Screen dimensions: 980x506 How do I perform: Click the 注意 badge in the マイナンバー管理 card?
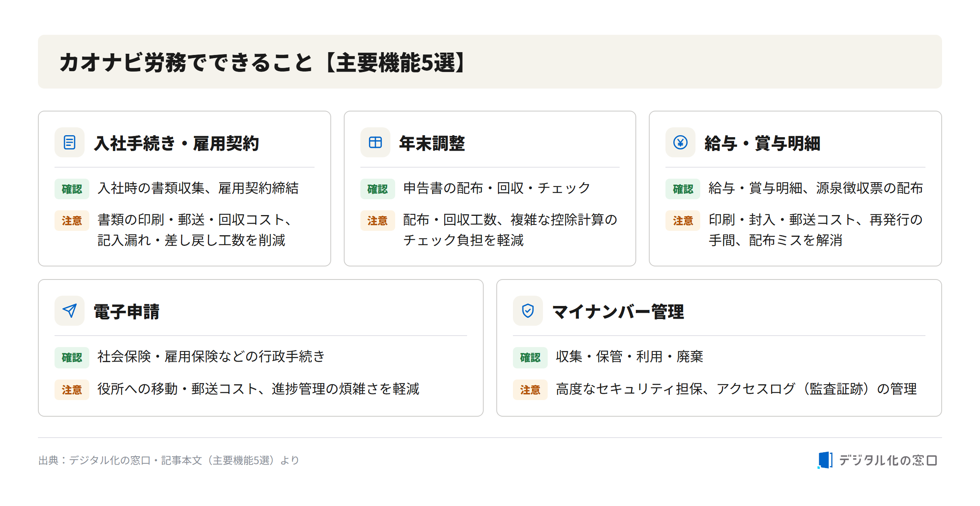point(530,390)
